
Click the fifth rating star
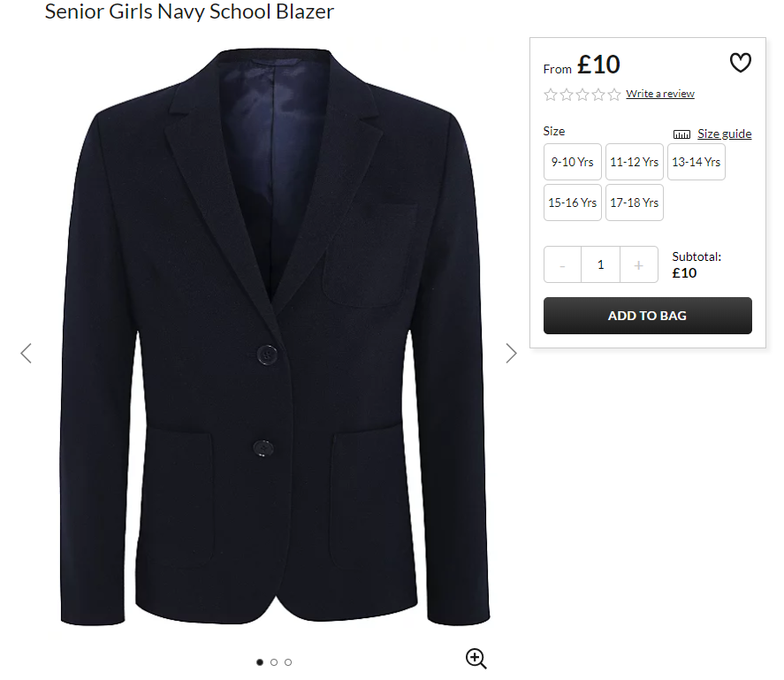(x=614, y=94)
